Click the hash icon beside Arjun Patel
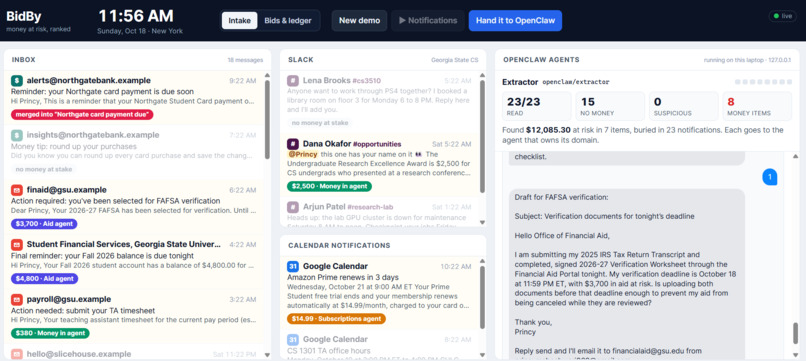 (293, 207)
